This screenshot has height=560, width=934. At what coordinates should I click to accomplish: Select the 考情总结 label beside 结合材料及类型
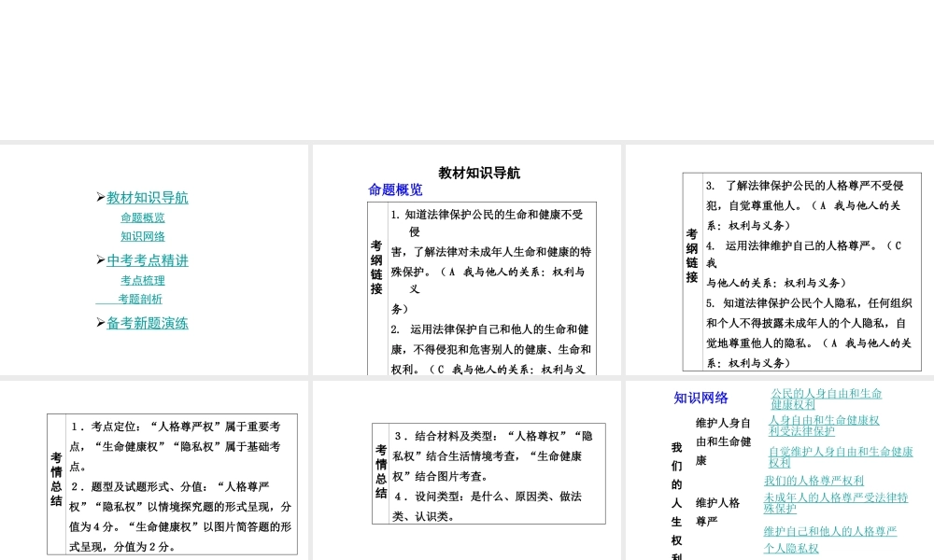coord(381,471)
